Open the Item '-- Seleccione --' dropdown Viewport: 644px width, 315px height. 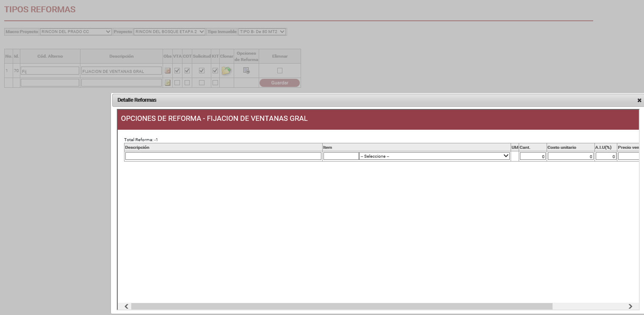[434, 156]
